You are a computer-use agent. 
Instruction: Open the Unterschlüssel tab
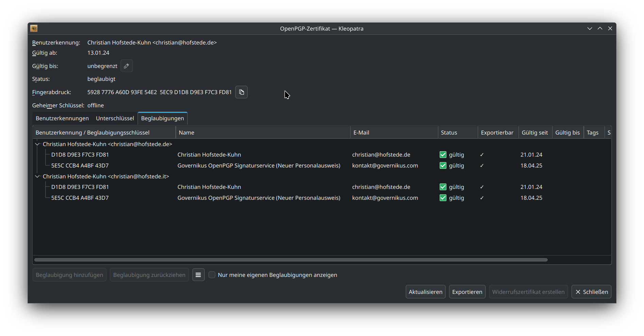(115, 118)
